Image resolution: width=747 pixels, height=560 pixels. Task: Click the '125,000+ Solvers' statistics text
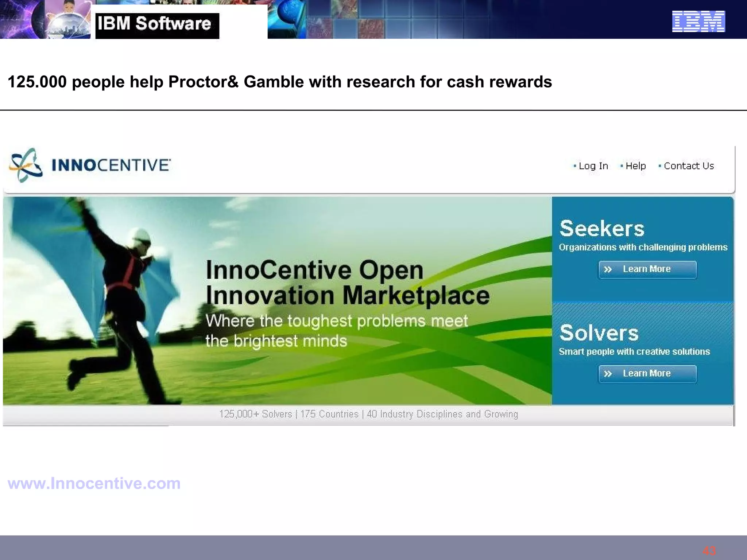[256, 414]
